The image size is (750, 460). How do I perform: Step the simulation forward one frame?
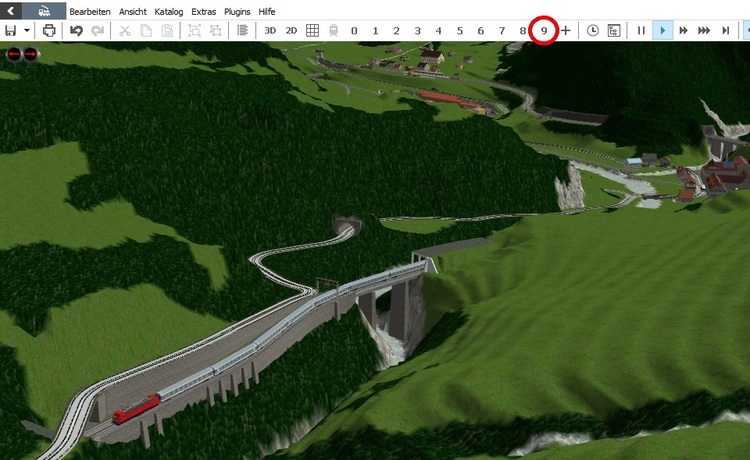726,31
